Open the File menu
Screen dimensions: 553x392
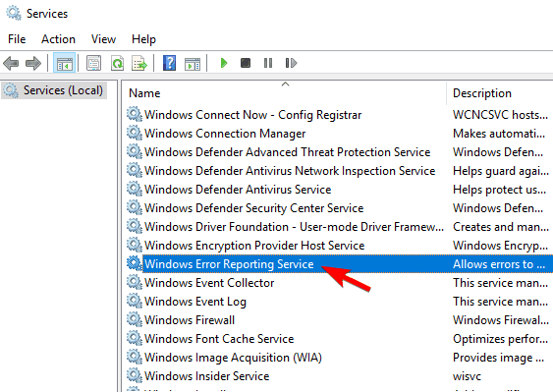(17, 39)
